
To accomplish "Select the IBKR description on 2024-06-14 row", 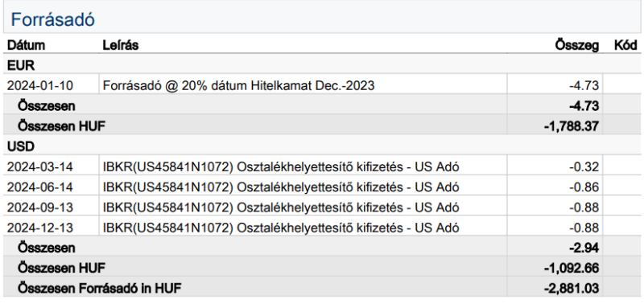I will 280,187.
